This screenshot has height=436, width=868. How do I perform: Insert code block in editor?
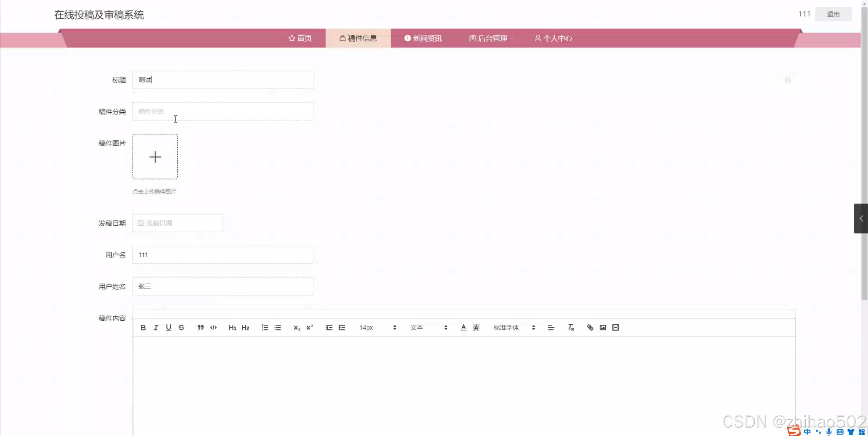[x=213, y=327]
